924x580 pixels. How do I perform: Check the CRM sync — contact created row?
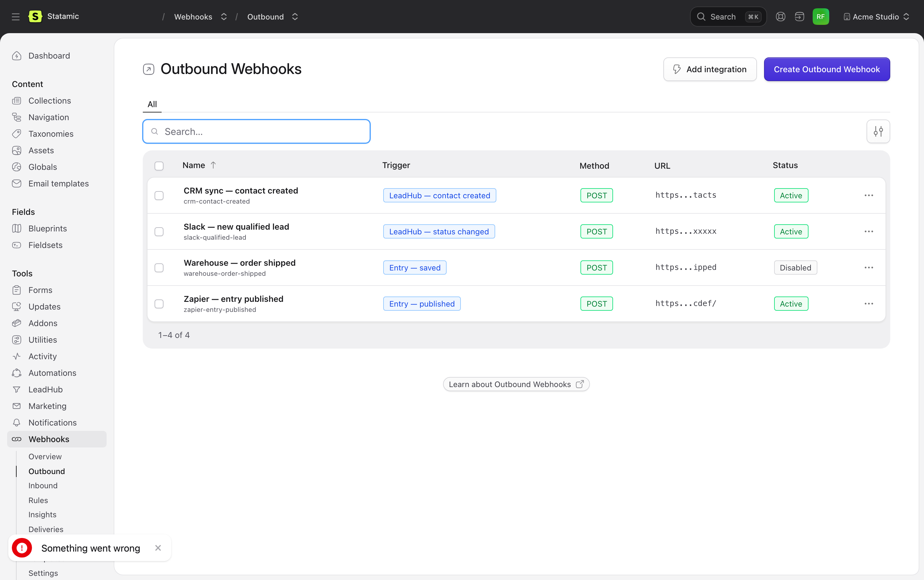click(x=159, y=196)
